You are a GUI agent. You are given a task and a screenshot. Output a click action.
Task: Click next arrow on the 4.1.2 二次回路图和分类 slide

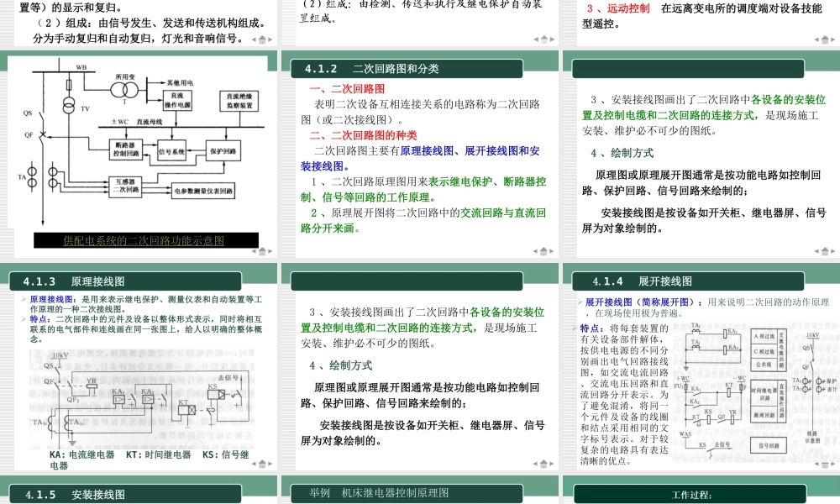(x=552, y=252)
